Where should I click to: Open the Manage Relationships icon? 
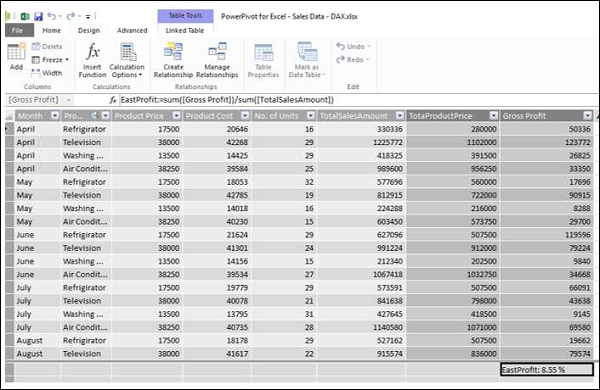pos(217,51)
